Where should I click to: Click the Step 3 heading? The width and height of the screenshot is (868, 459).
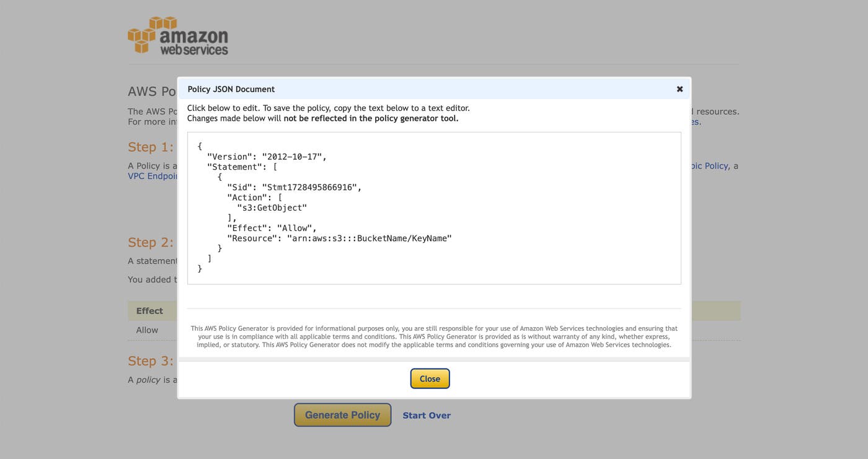click(x=151, y=360)
